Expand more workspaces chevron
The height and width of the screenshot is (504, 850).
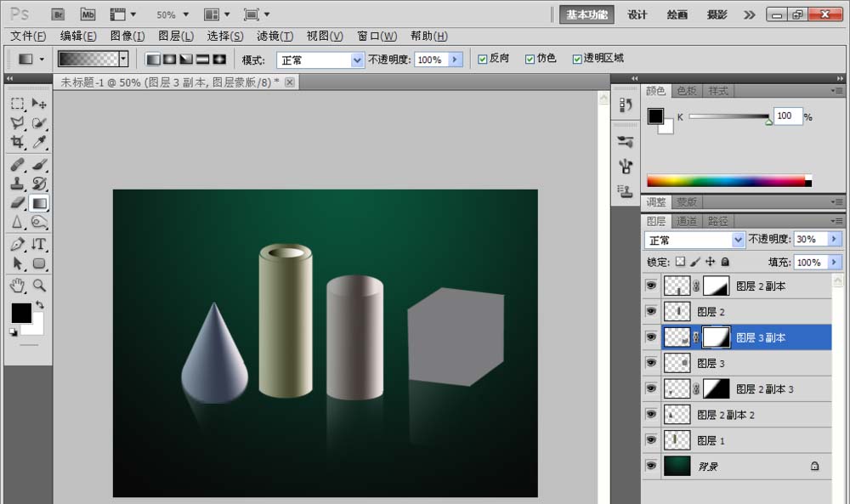[x=749, y=14]
